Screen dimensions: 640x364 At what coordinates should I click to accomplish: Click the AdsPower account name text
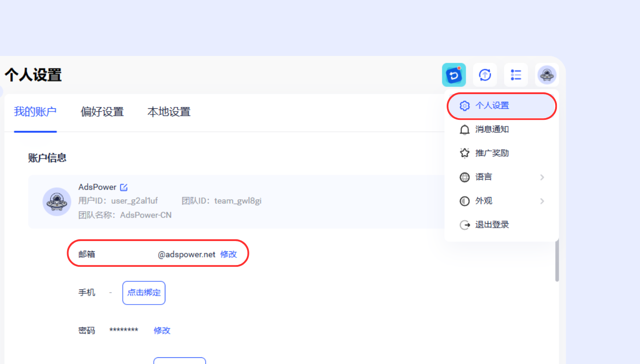coord(97,187)
